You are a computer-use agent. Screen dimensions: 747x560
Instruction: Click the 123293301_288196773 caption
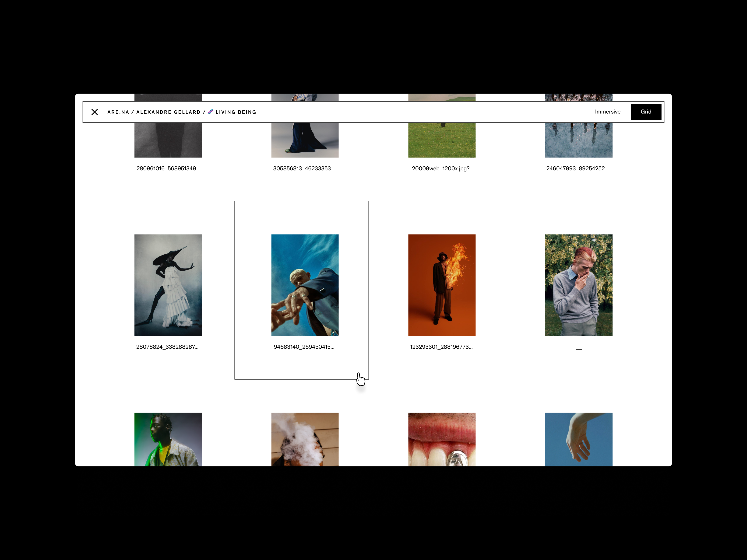441,347
